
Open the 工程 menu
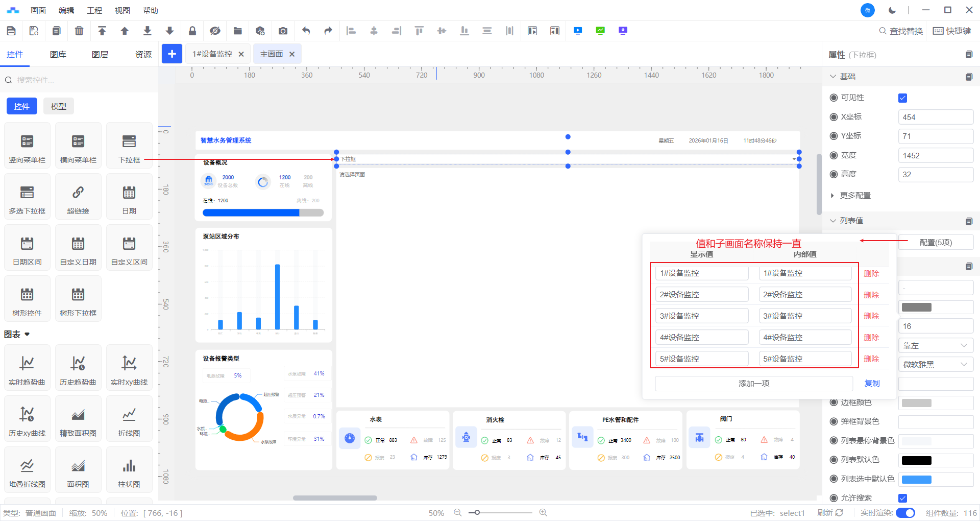pos(94,10)
